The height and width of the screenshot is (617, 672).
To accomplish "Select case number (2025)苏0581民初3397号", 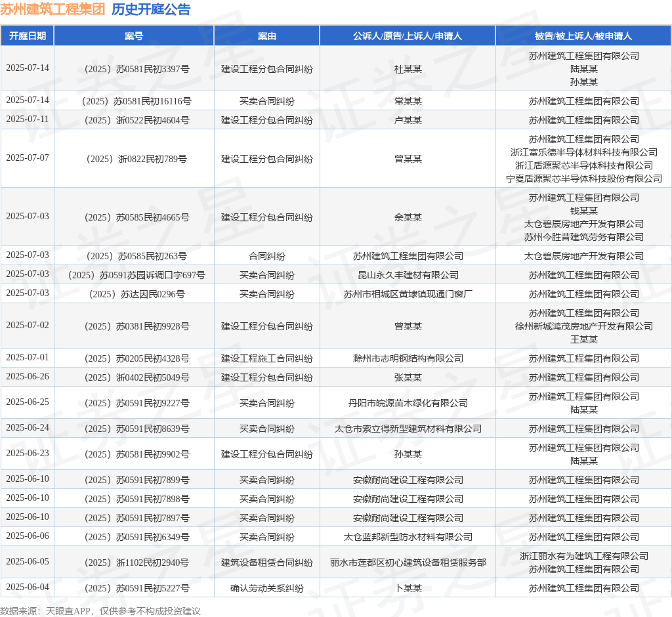I will 136,69.
